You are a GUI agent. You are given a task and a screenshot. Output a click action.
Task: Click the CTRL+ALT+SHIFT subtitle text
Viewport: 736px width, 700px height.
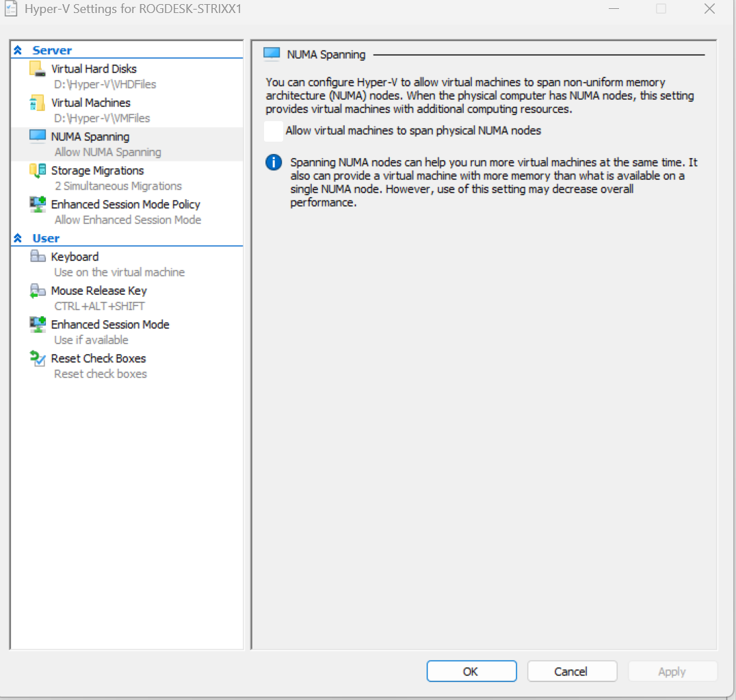click(99, 306)
